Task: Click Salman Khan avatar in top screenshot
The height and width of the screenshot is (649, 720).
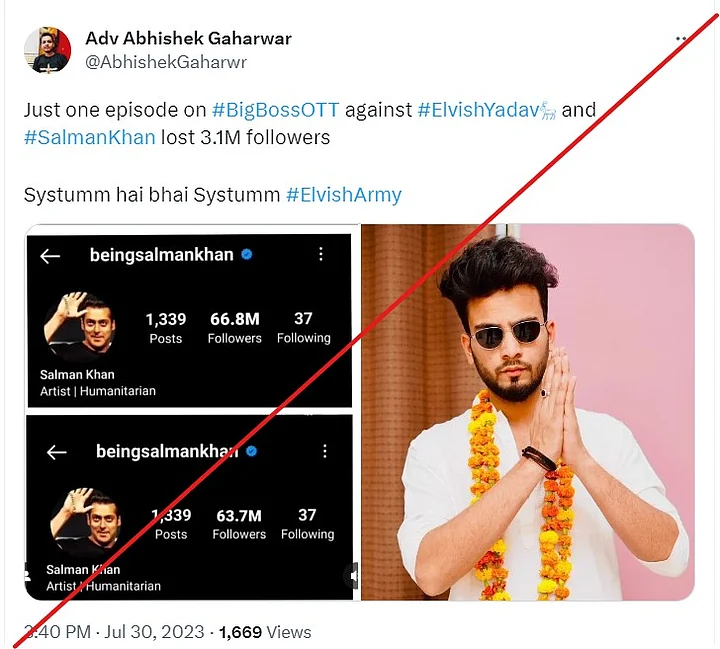Action: [x=80, y=327]
